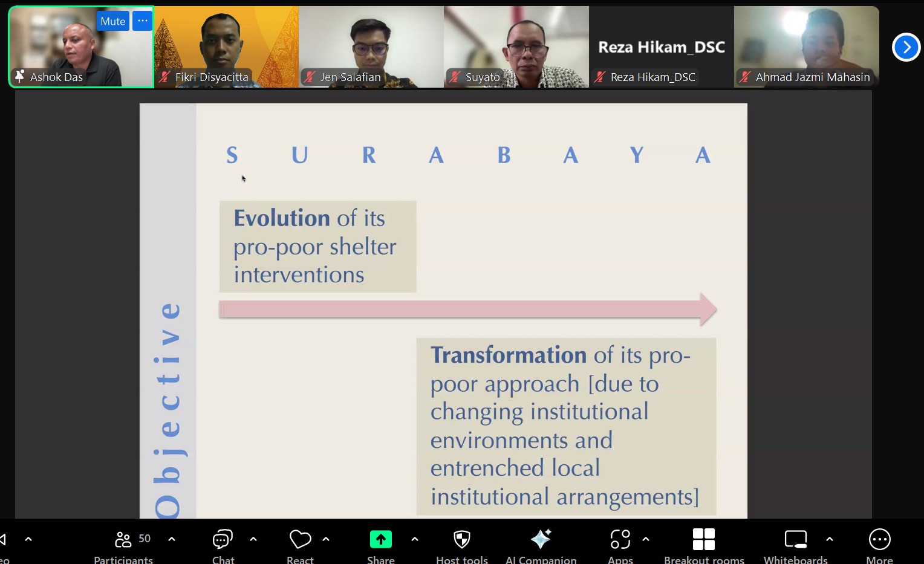Expand the arrow next to Whiteboards
This screenshot has width=924, height=564.
[x=830, y=539]
